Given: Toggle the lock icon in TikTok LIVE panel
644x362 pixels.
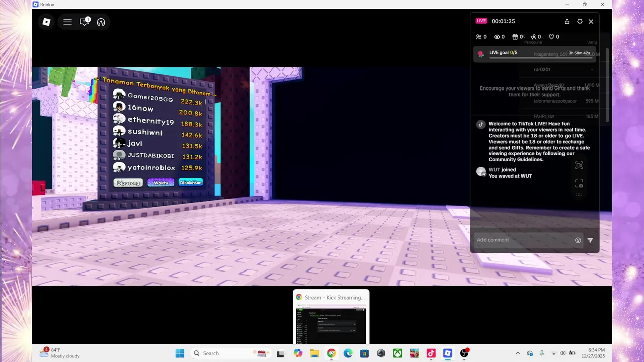Looking at the screenshot, I should pos(567,21).
